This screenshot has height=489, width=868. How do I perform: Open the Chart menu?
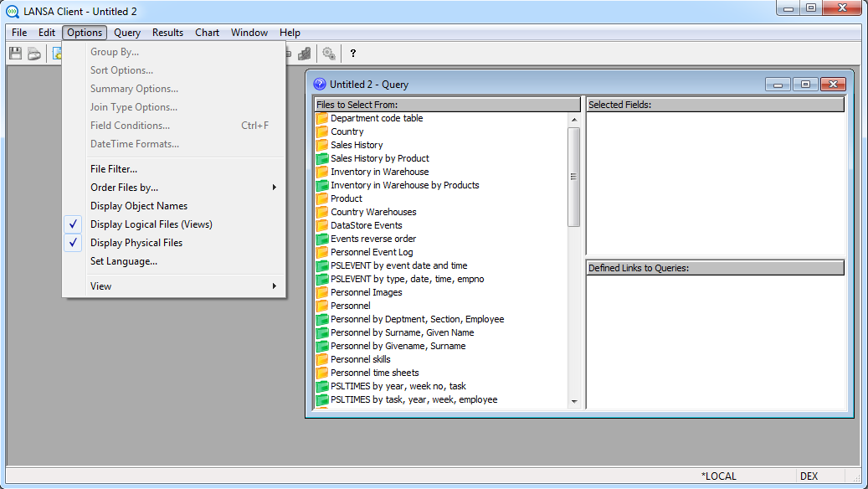coord(207,33)
